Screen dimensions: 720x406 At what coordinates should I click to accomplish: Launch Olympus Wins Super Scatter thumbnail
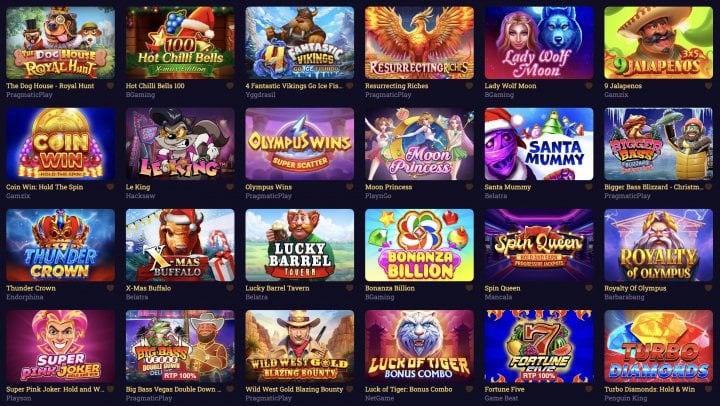(x=299, y=144)
